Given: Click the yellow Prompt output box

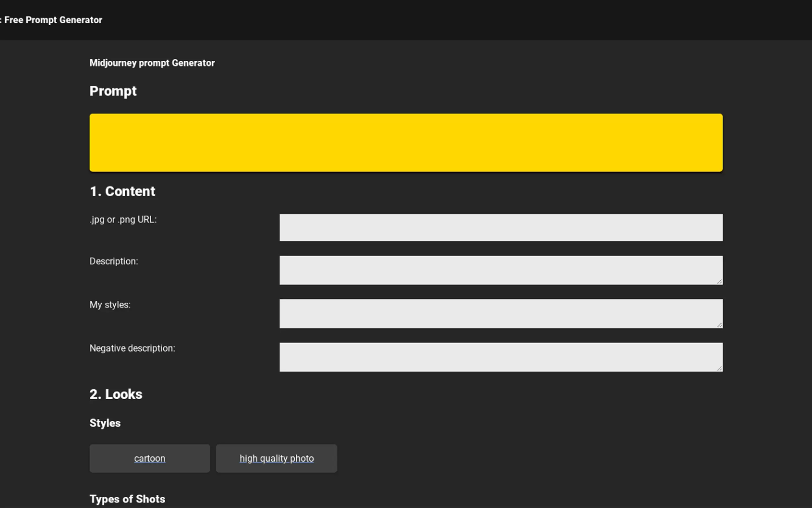Looking at the screenshot, I should (405, 142).
